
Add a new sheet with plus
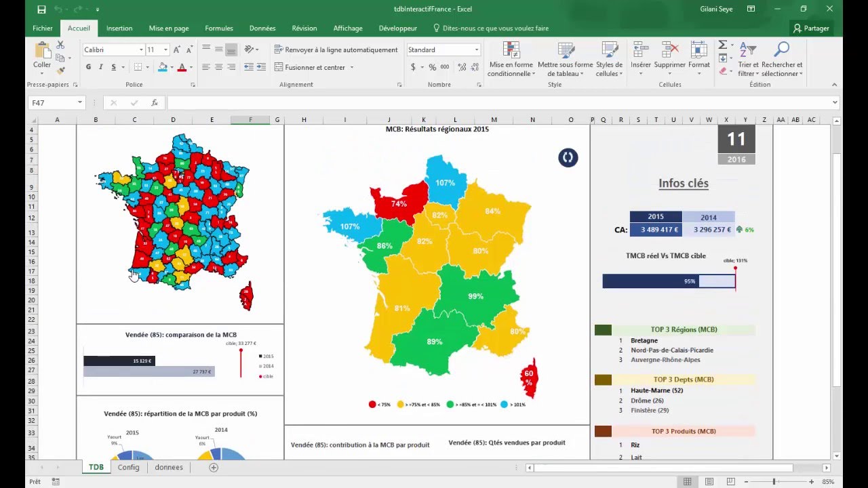point(214,468)
